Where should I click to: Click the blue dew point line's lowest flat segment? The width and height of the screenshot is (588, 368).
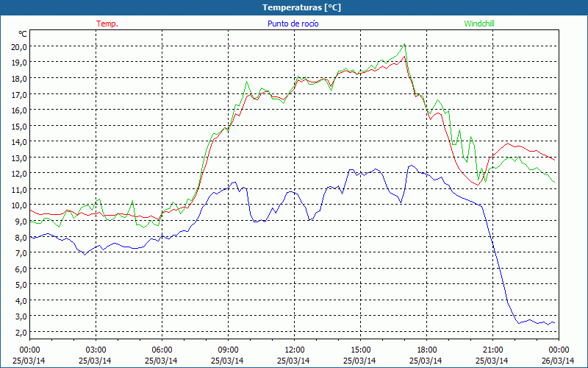click(x=537, y=322)
